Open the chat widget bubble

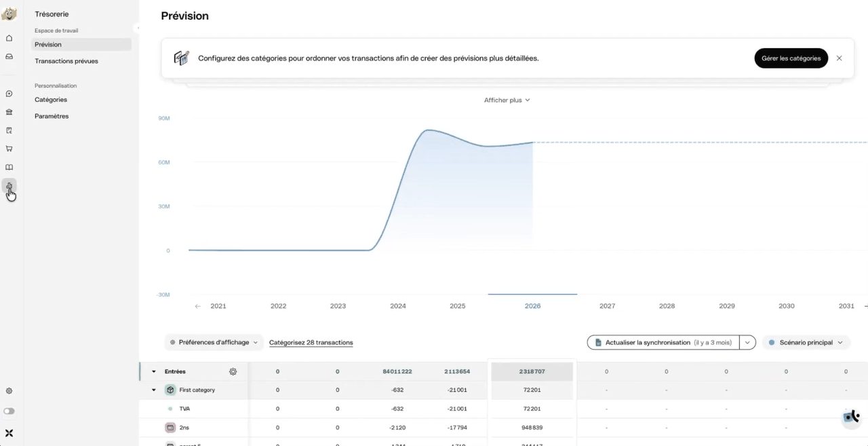(851, 417)
